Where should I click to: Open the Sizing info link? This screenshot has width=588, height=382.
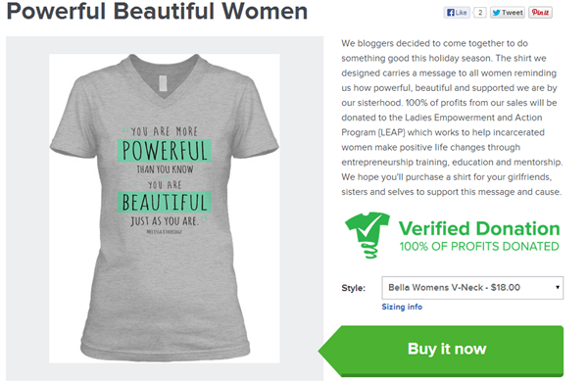click(x=402, y=307)
